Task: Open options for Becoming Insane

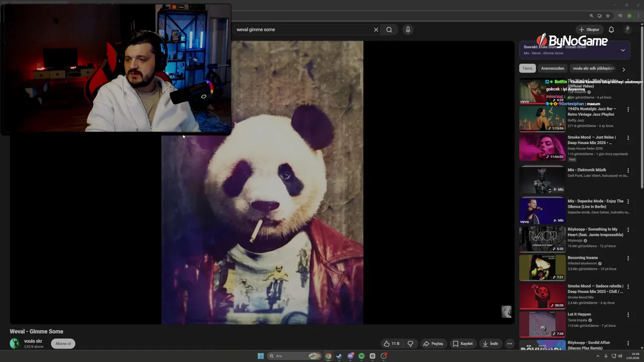Action: click(628, 258)
